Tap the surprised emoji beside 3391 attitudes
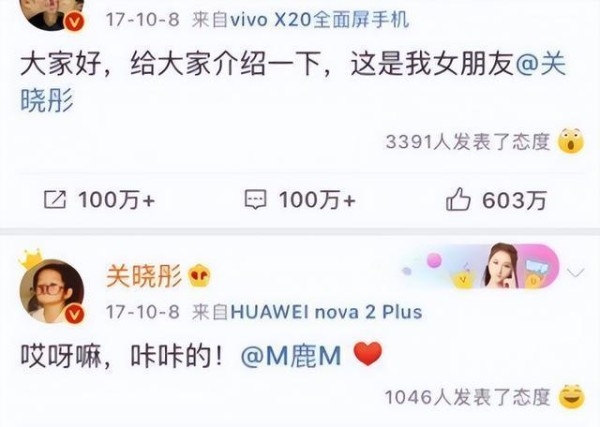600x427 pixels. 571,141
